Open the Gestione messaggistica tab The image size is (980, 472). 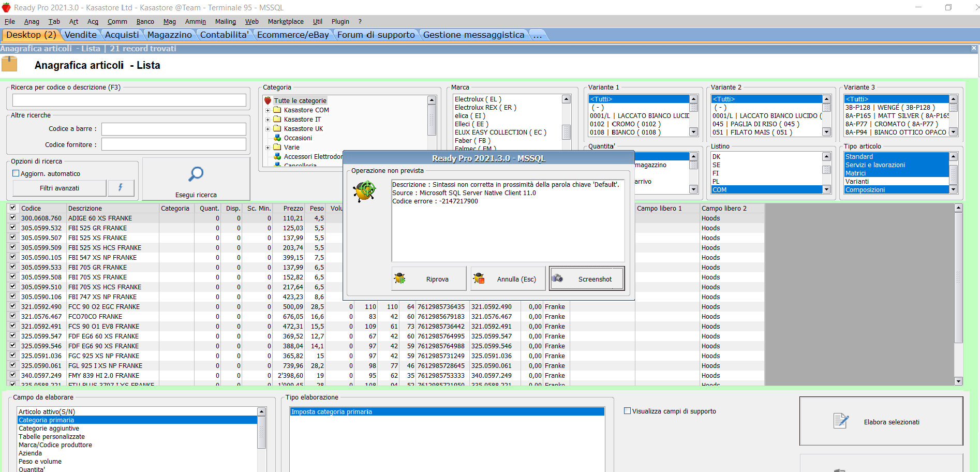coord(473,35)
